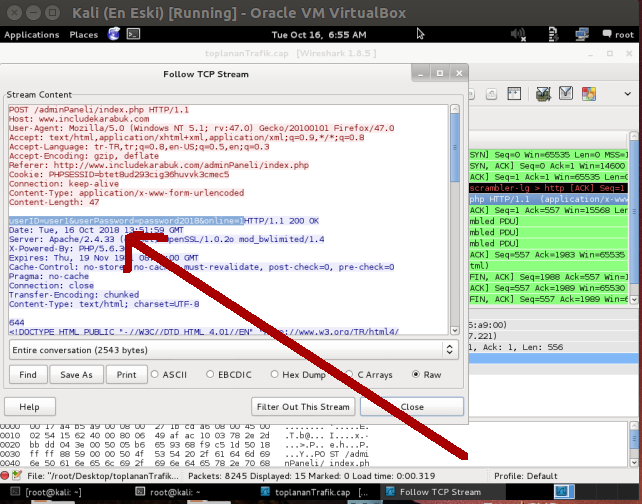Click the stream content text area
The height and width of the screenshot is (504, 642).
[228, 219]
